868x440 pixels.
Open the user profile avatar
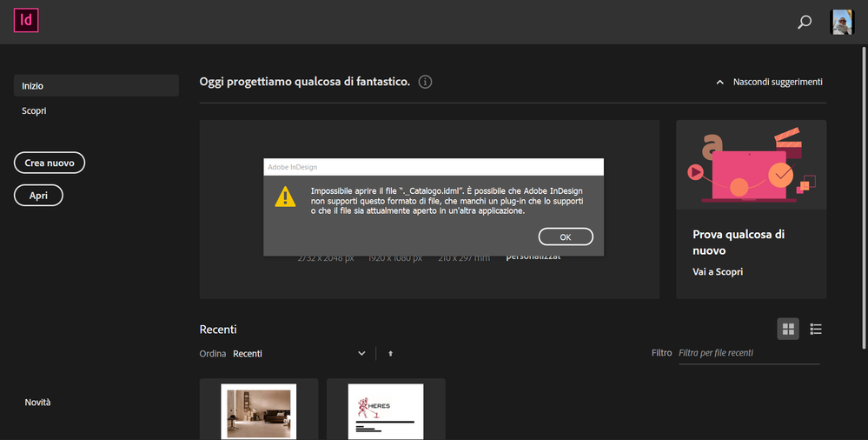click(x=842, y=22)
